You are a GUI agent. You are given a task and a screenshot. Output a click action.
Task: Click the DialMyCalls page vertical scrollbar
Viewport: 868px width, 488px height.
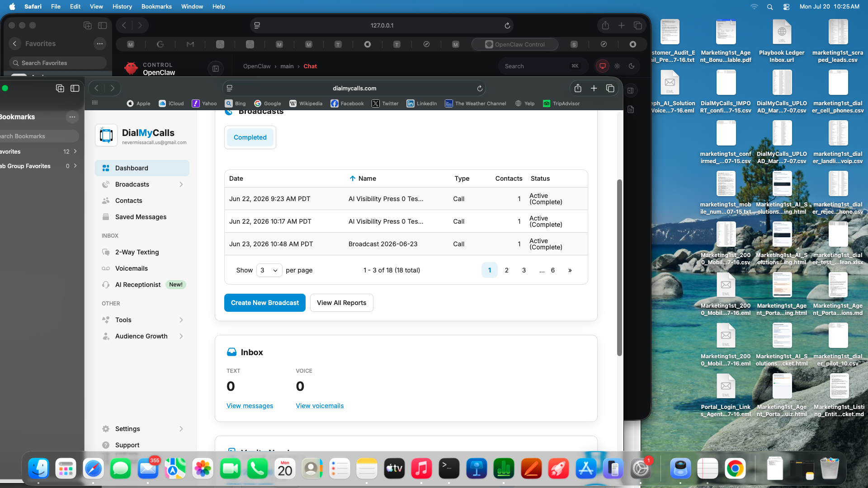pyautogui.click(x=619, y=267)
